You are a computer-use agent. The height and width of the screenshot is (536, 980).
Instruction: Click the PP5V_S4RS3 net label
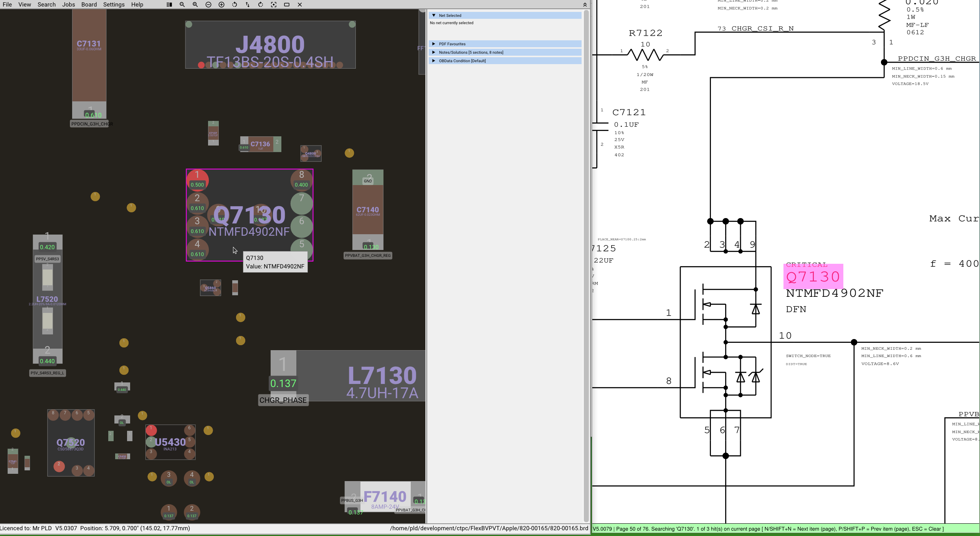click(48, 259)
